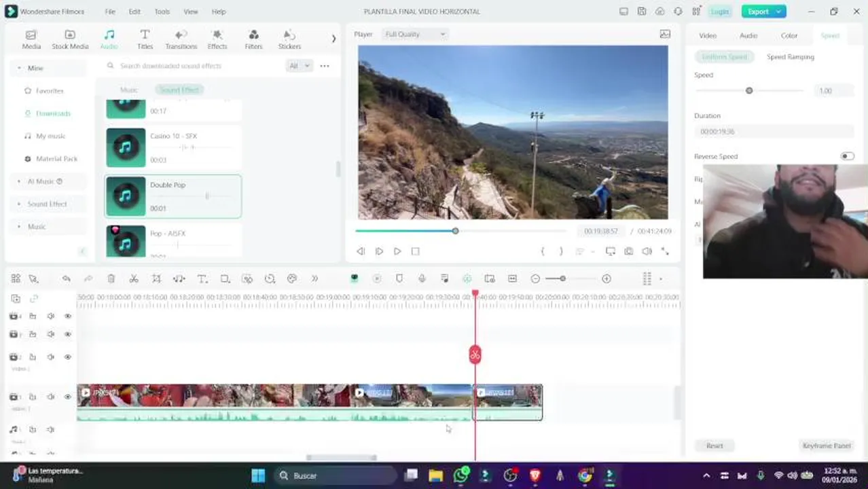Click the playhead scissors split marker
Image resolution: width=868 pixels, height=489 pixels.
click(x=475, y=355)
